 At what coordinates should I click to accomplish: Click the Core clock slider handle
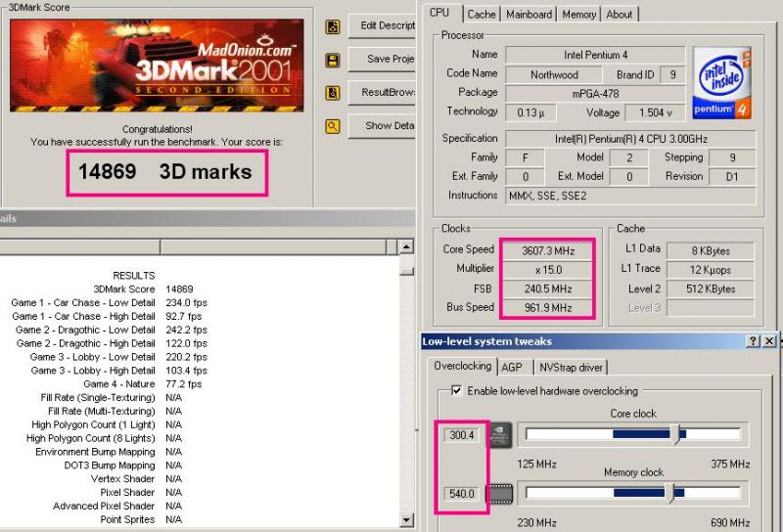click(675, 434)
